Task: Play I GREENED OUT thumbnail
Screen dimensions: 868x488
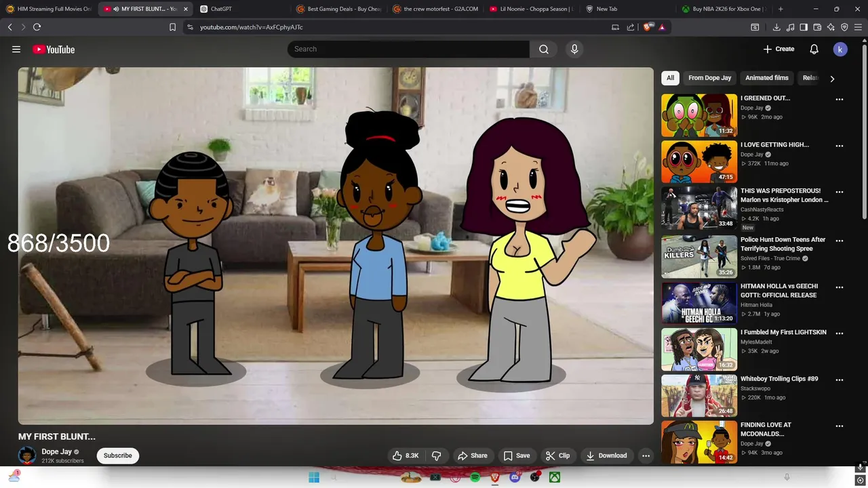Action: pos(699,115)
